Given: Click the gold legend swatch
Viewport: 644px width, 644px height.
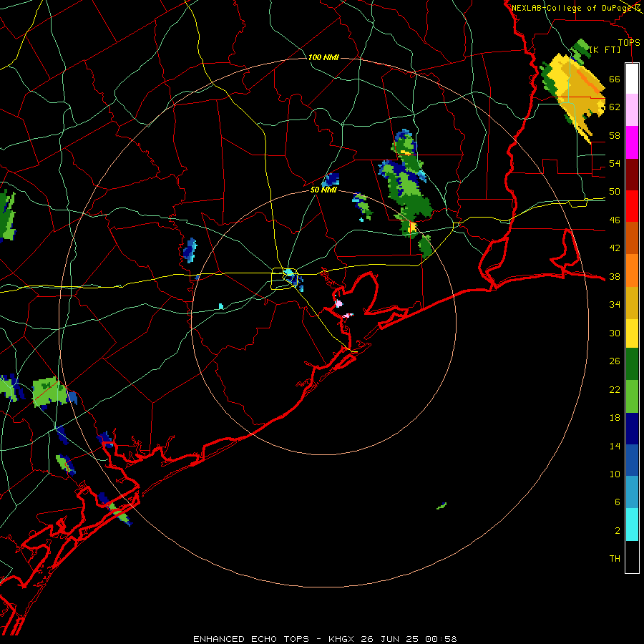Looking at the screenshot, I should click(x=632, y=303).
